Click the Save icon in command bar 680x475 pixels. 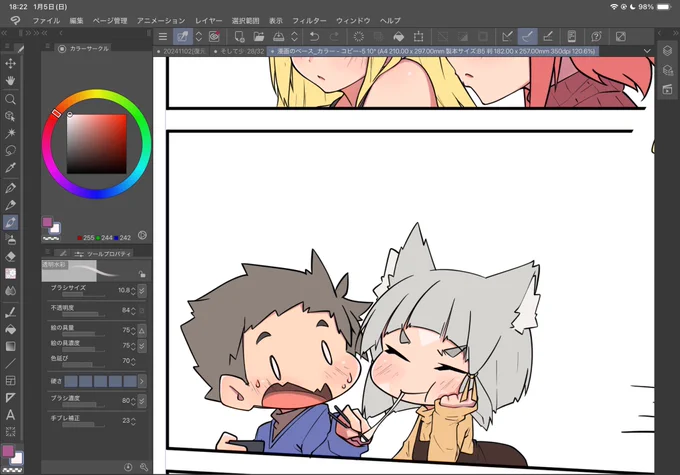coord(278,37)
